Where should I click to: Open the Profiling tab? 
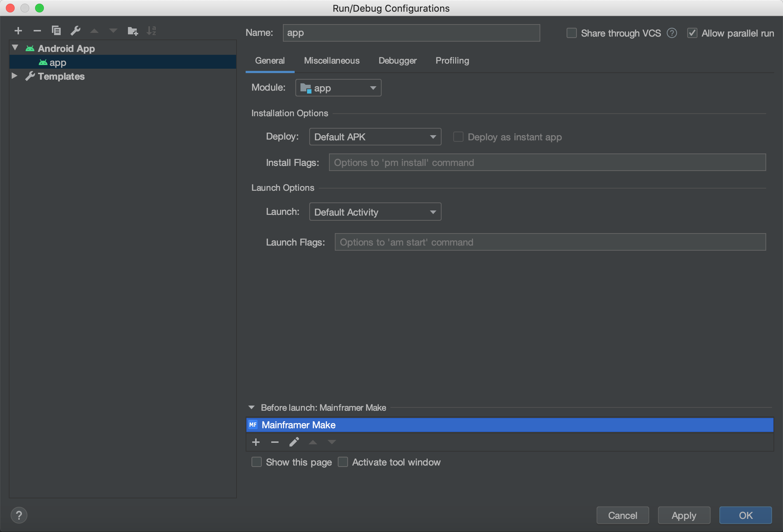pyautogui.click(x=452, y=61)
